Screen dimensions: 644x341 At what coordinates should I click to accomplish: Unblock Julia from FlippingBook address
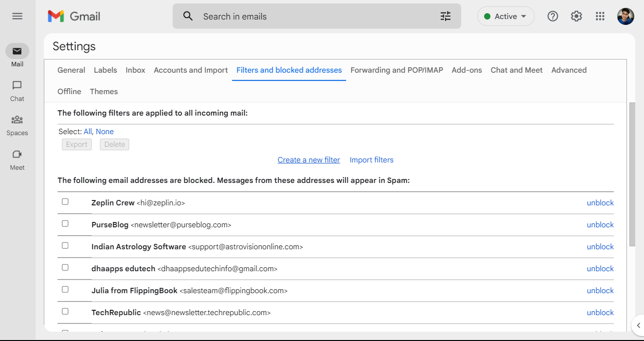(600, 291)
